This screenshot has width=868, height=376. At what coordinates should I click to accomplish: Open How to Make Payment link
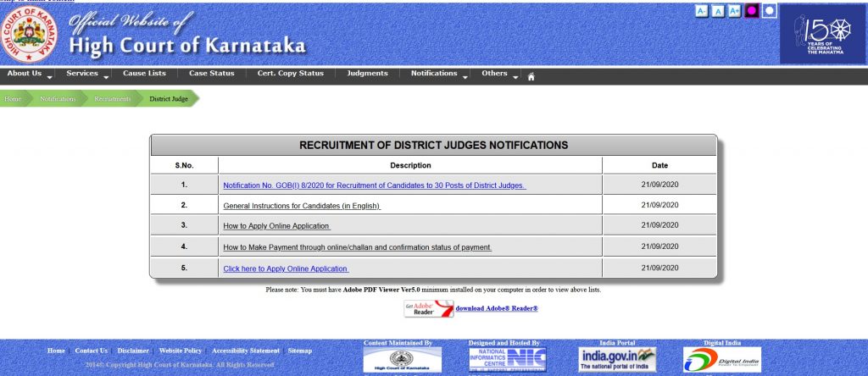[357, 248]
